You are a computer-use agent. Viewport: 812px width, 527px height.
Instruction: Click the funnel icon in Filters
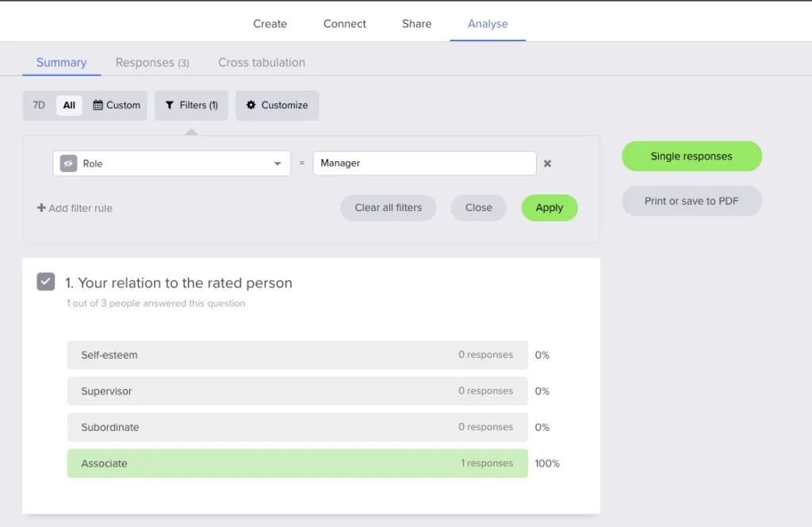[169, 106]
